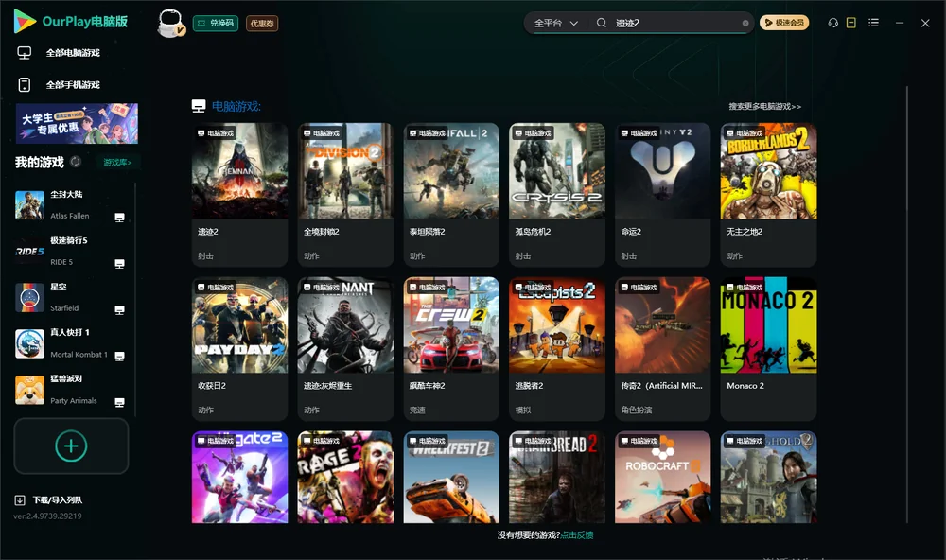Clear the search text with the x icon

coord(745,23)
